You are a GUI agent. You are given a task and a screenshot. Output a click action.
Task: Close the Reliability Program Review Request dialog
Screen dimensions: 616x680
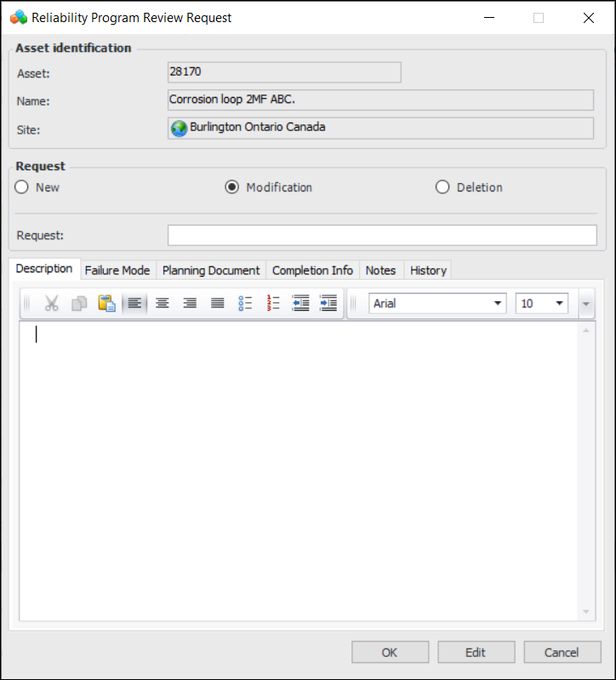point(588,18)
